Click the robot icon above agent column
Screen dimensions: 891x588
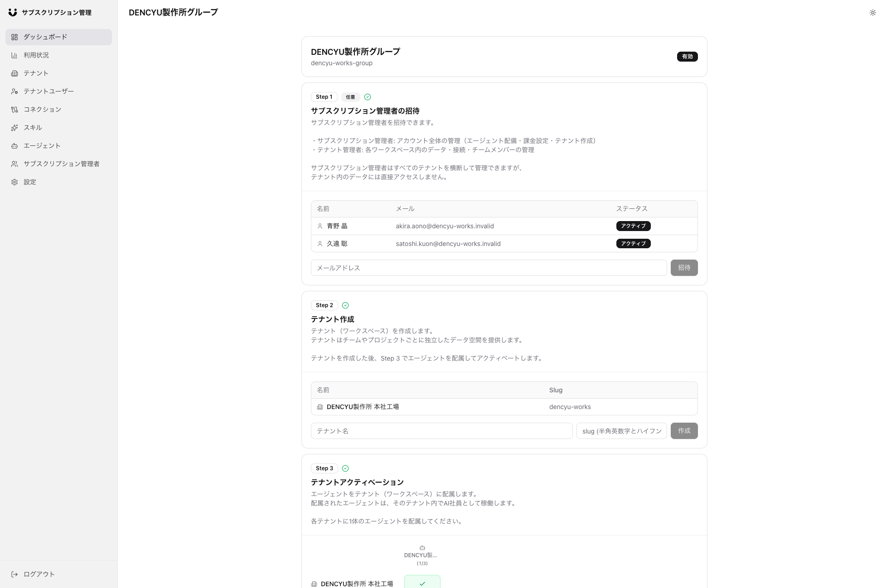422,548
